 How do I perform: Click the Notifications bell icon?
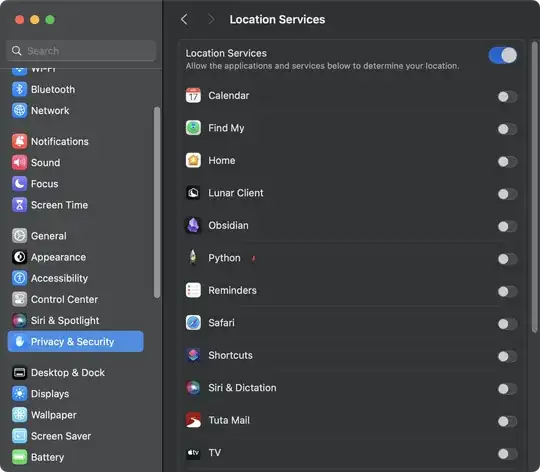click(19, 141)
